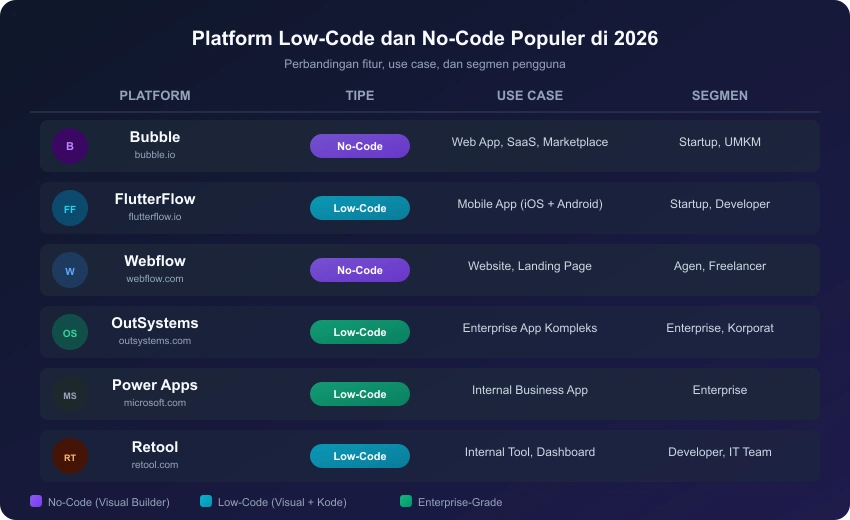Select the No-Code badge in Bubble row

360,146
